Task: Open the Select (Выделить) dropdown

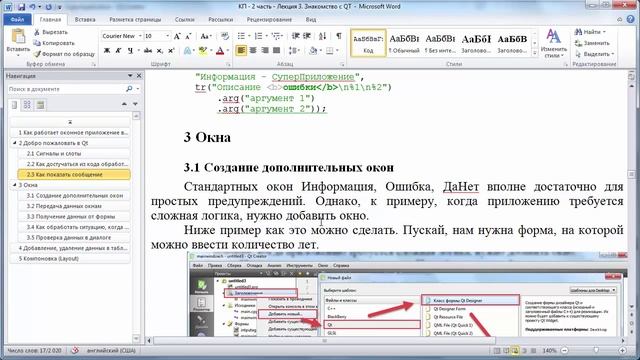Action: click(596, 54)
